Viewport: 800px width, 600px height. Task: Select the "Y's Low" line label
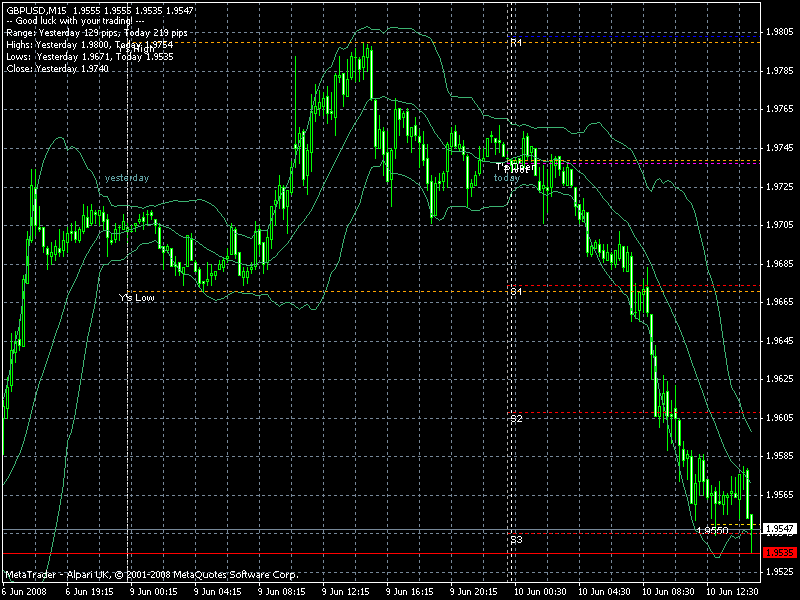click(136, 297)
